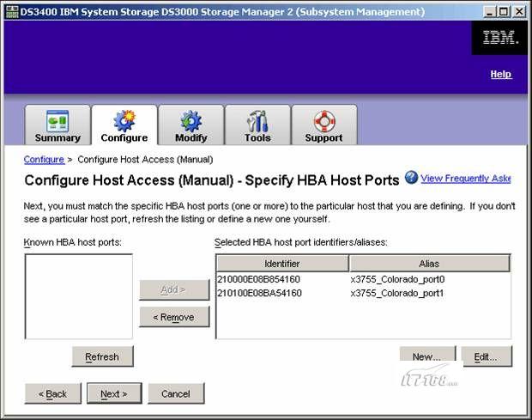Click inside the Known HBA host ports list
The width and height of the screenshot is (532, 420).
click(79, 296)
